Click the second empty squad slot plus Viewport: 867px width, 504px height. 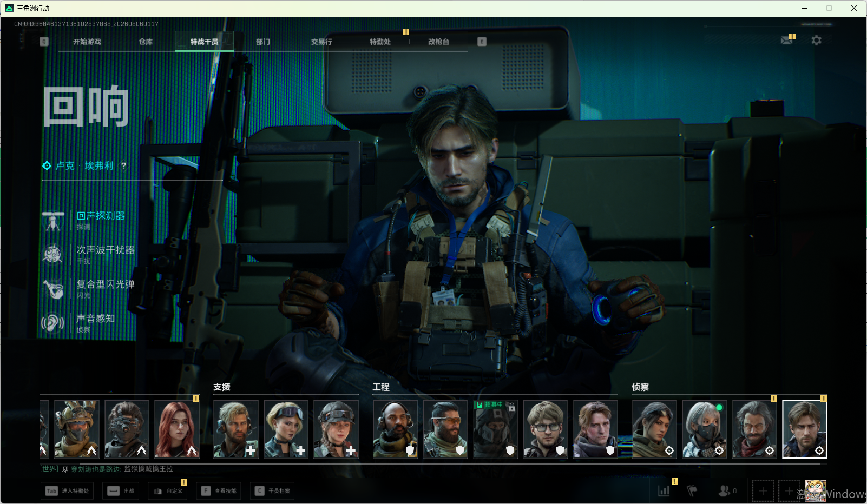789,491
